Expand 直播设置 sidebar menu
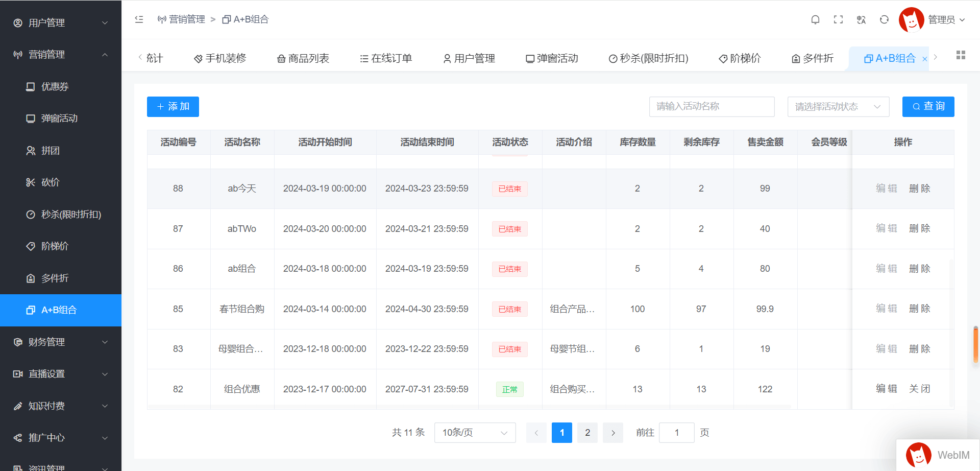Image resolution: width=980 pixels, height=471 pixels. coord(61,374)
